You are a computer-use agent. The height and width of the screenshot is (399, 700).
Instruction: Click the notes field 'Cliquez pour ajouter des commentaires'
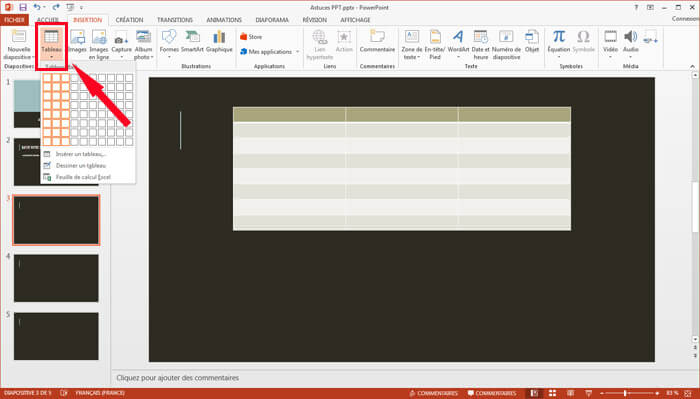pos(178,378)
